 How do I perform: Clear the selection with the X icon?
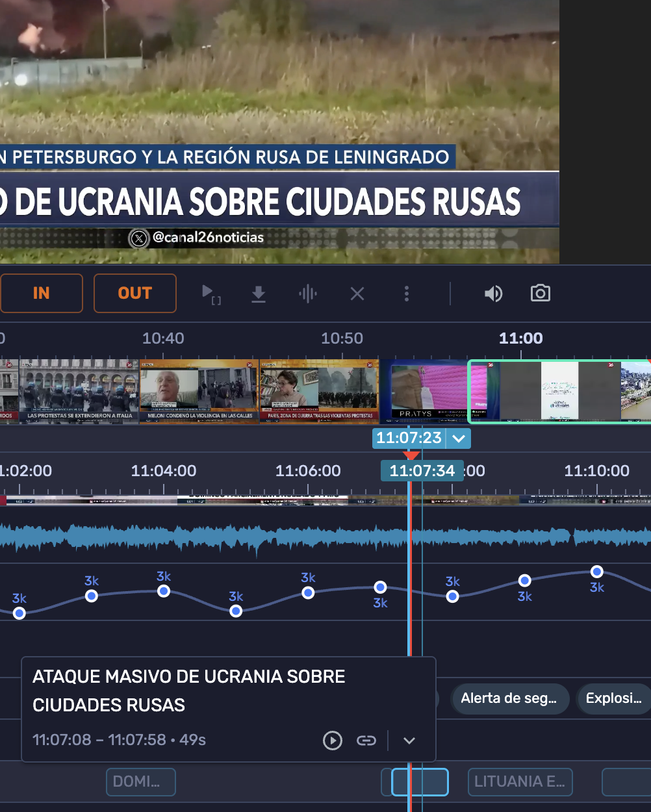[x=357, y=294]
